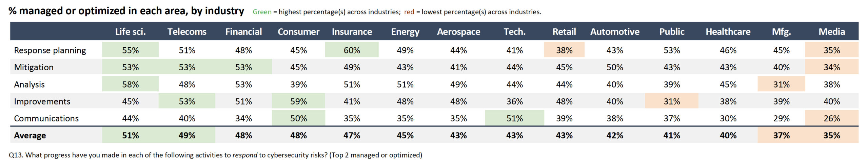Click the Media column header
The height and width of the screenshot is (166, 868).
click(832, 32)
